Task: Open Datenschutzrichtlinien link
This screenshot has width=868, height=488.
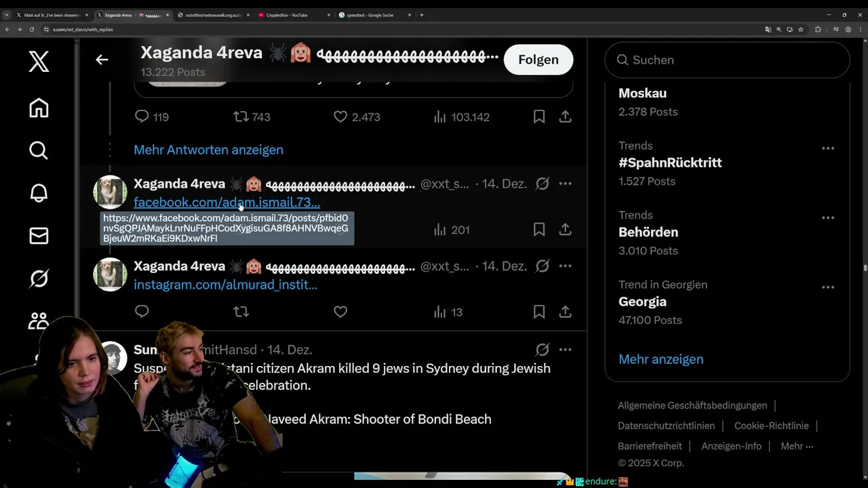Action: tap(666, 426)
